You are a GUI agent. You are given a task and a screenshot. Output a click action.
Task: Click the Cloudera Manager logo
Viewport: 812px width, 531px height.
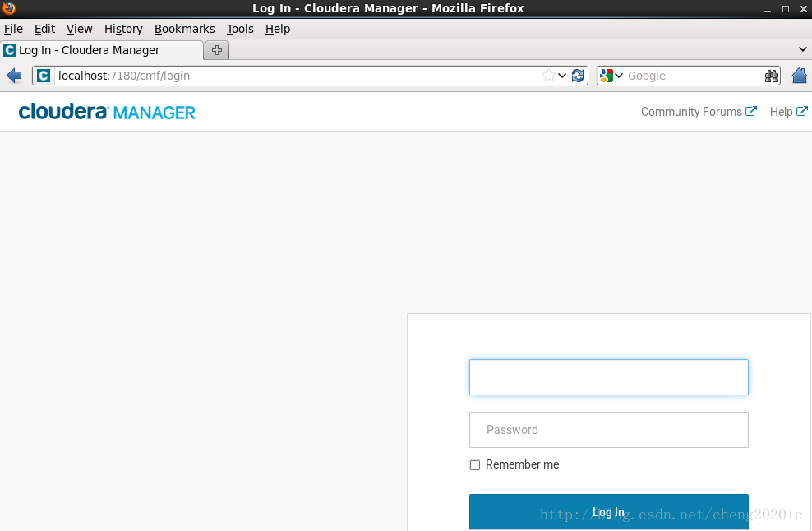107,112
